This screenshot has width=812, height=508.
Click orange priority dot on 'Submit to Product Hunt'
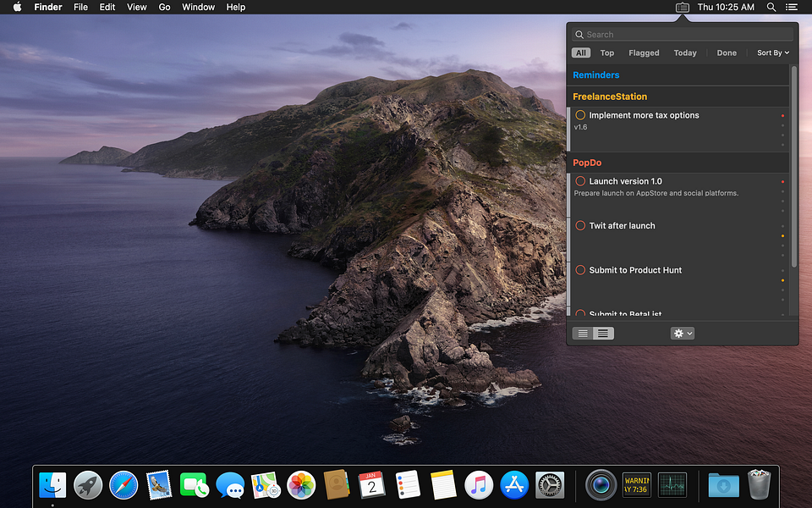[782, 280]
